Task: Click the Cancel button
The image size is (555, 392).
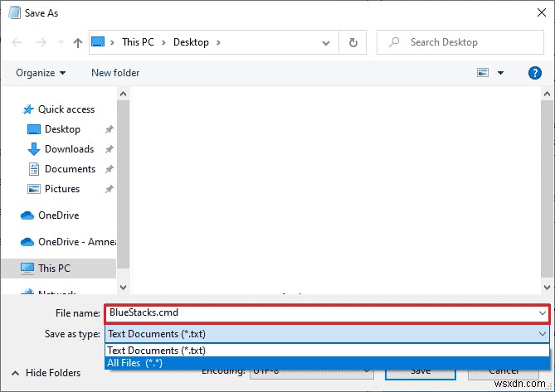Action: pyautogui.click(x=504, y=373)
